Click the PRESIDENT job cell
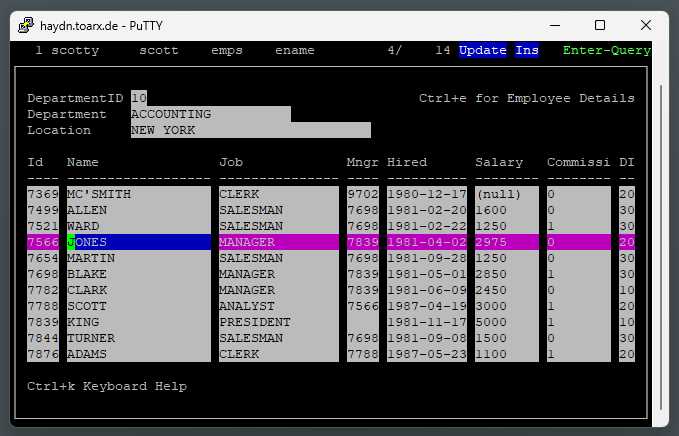 pyautogui.click(x=279, y=322)
